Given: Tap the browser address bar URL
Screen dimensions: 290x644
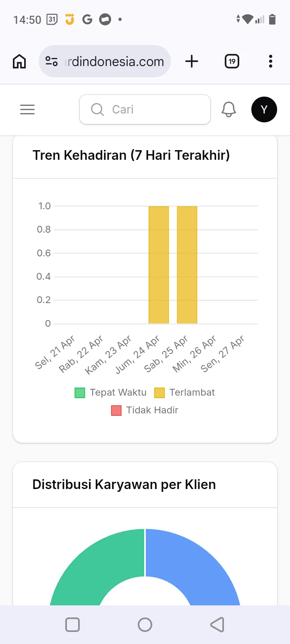Looking at the screenshot, I should pyautogui.click(x=115, y=61).
